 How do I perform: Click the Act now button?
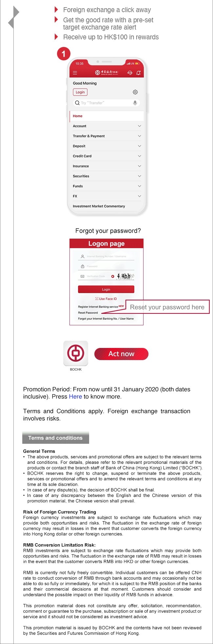[x=121, y=354]
